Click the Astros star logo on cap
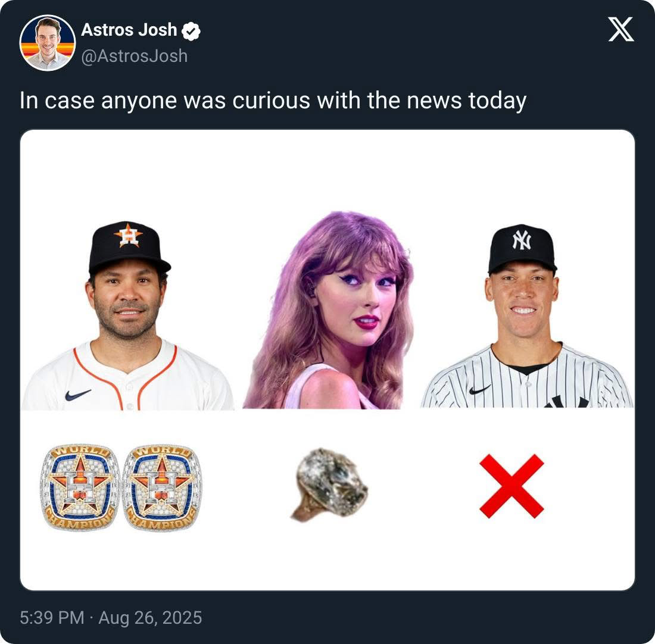This screenshot has height=644, width=655. (x=128, y=236)
